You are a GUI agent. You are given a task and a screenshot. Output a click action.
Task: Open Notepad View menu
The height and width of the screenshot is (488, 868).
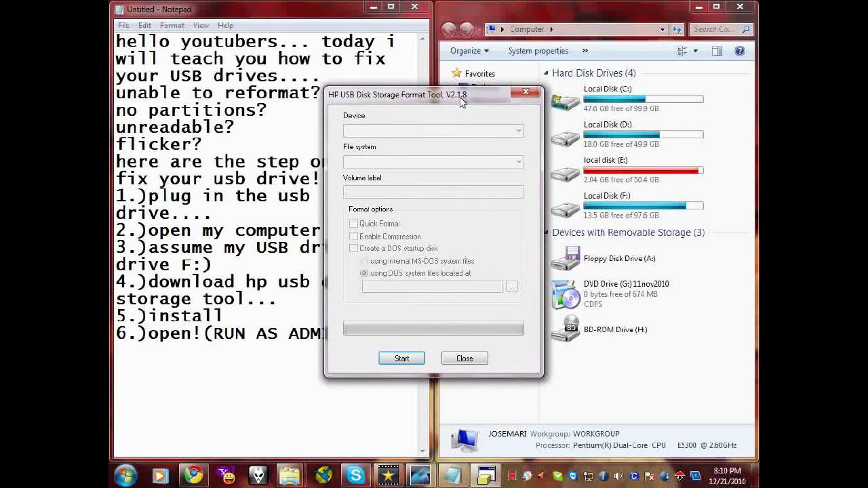pyautogui.click(x=201, y=25)
